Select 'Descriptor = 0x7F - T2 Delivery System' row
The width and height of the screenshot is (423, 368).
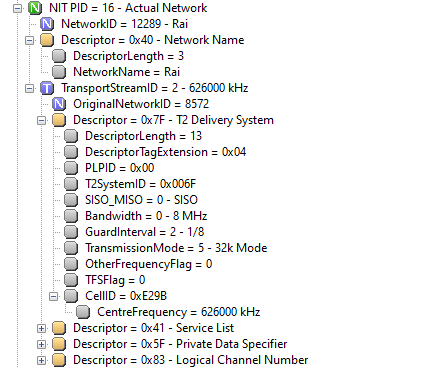(173, 120)
